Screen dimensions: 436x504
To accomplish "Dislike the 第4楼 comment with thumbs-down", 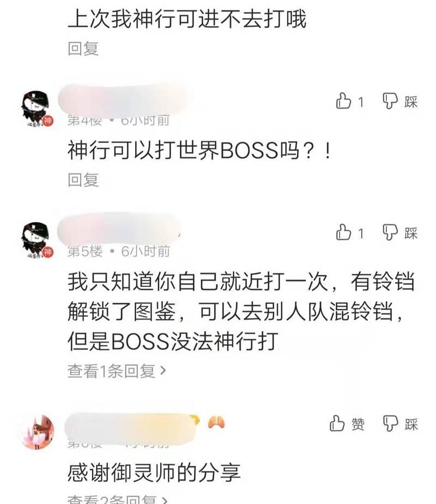I will point(399,101).
